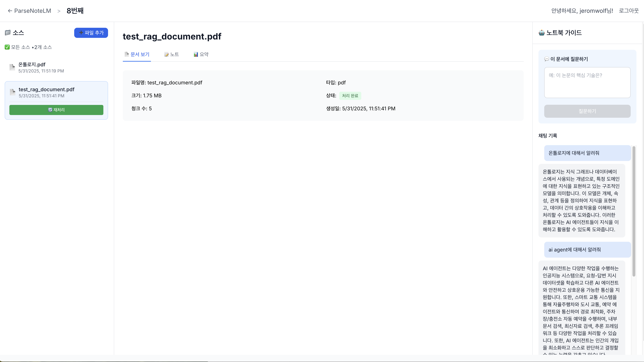Viewport: 644px width, 362px height.
Task: Click the speech bubble icon by 질문하기
Action: (547, 59)
